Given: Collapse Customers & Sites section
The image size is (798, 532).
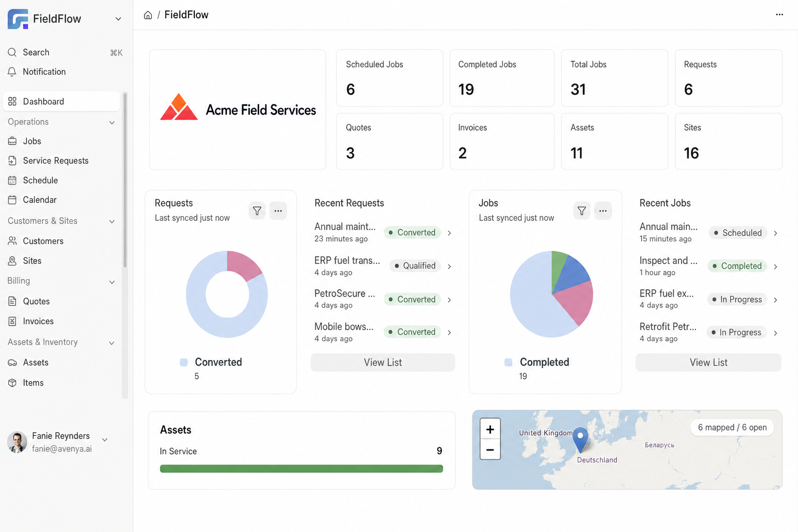Looking at the screenshot, I should [112, 221].
